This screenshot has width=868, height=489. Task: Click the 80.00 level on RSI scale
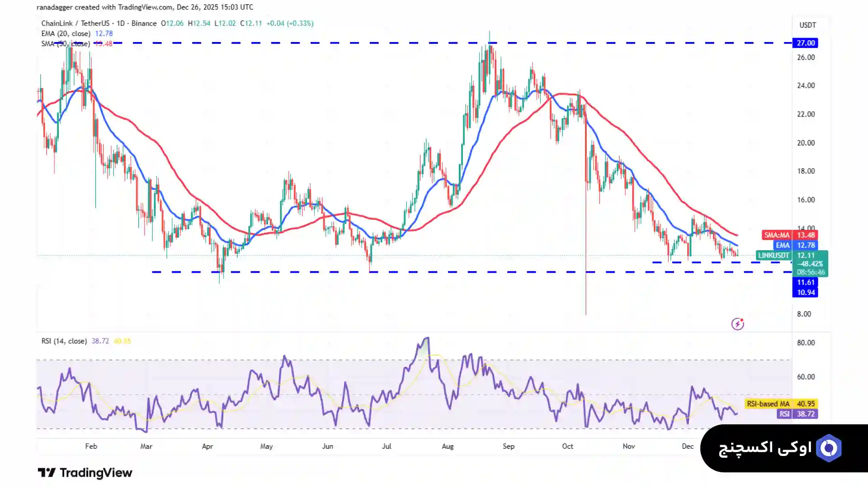[806, 343]
